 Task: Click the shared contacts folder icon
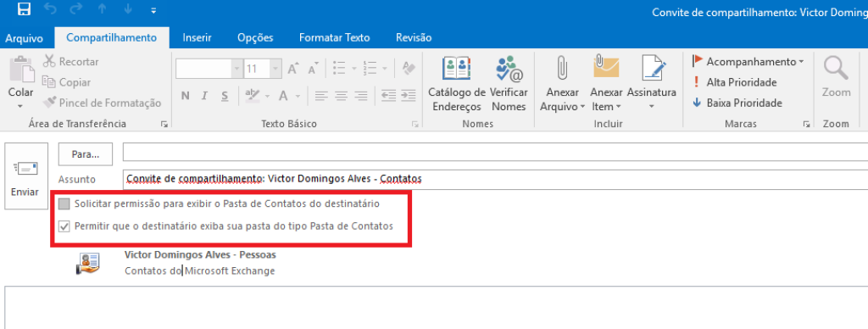point(88,265)
